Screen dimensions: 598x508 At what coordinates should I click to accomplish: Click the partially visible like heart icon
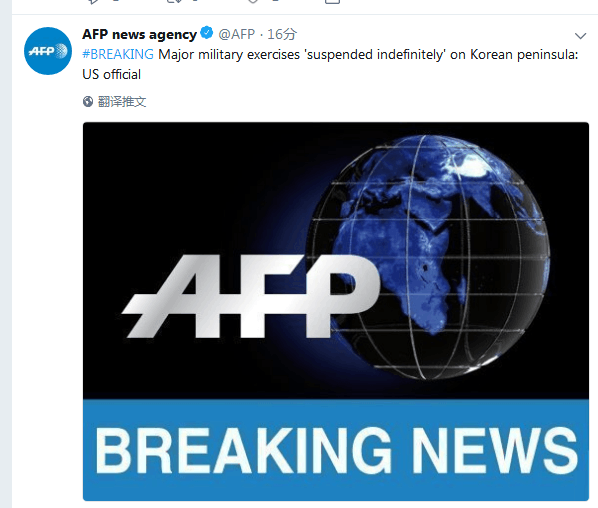coord(253,1)
